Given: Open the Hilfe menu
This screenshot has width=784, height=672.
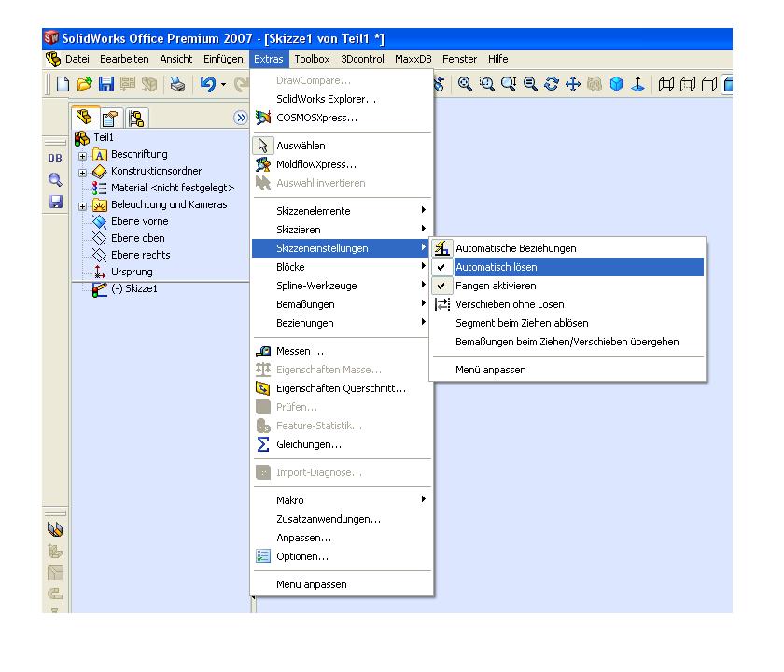Looking at the screenshot, I should point(498,59).
